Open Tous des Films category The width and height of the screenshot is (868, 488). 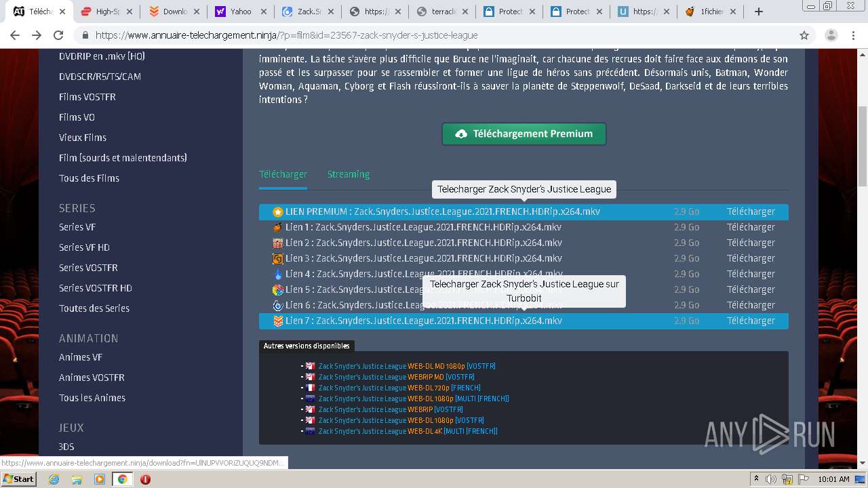tap(89, 178)
